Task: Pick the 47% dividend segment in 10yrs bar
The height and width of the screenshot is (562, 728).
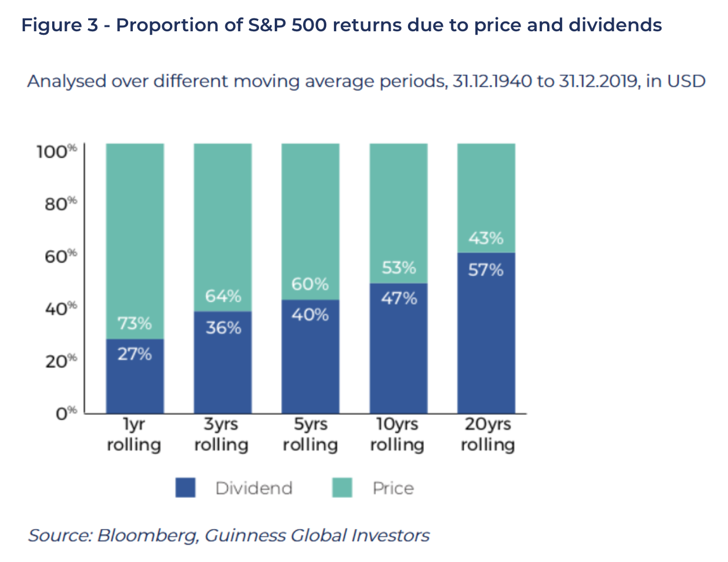Action: [399, 348]
